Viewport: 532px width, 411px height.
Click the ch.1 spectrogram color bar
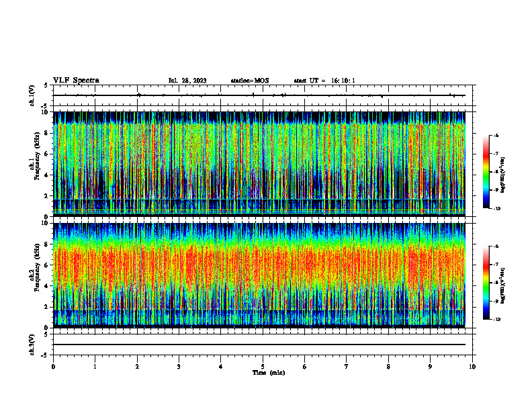[x=486, y=172]
